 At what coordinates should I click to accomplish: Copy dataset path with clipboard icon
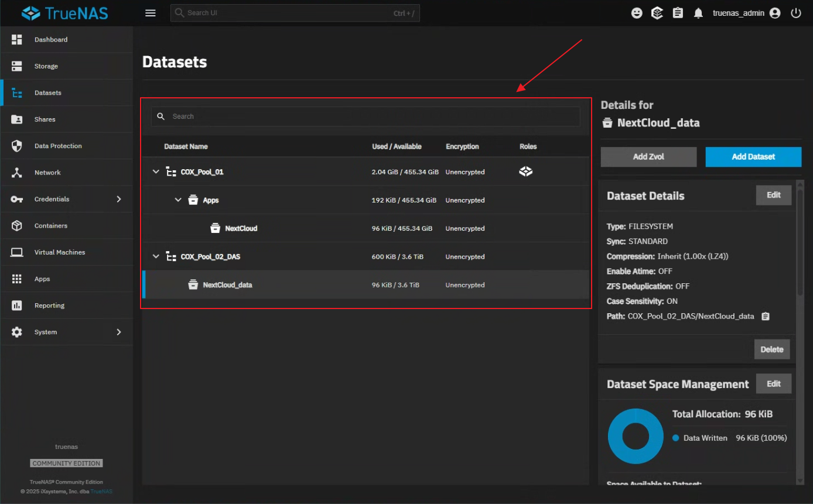click(x=765, y=316)
